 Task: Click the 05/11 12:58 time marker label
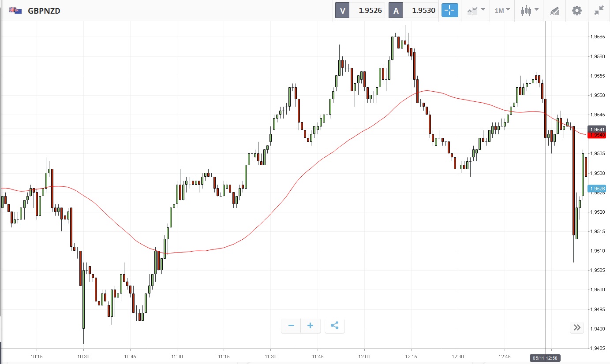pos(545,358)
